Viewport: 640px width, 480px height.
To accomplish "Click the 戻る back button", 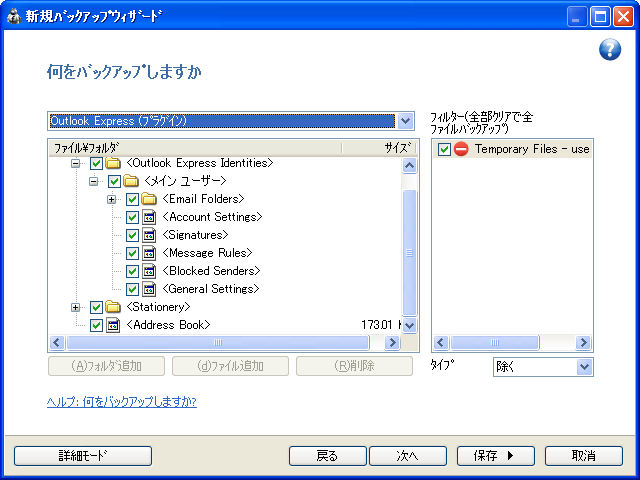I will coord(327,456).
